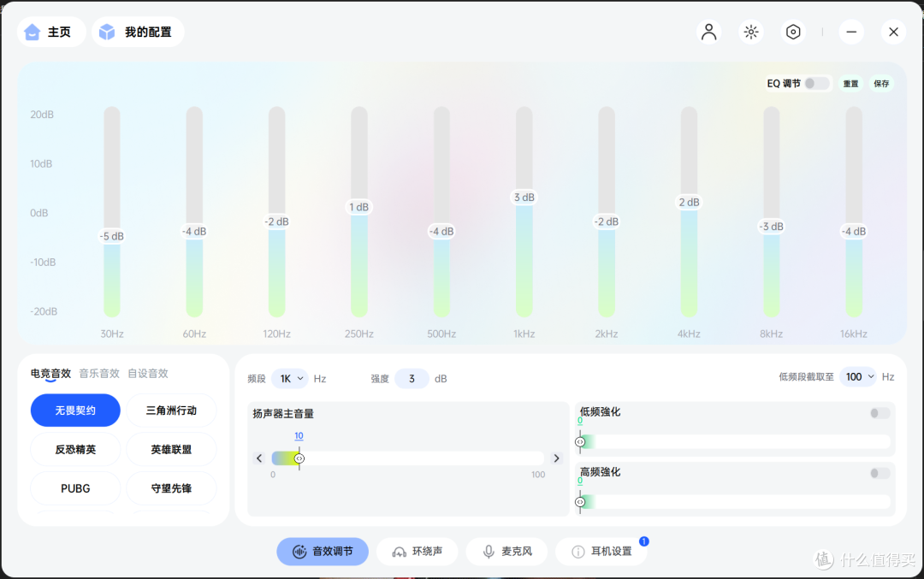Viewport: 924px width, 579px height.
Task: Enable 低频強化 bass boost switch
Action: pos(880,413)
